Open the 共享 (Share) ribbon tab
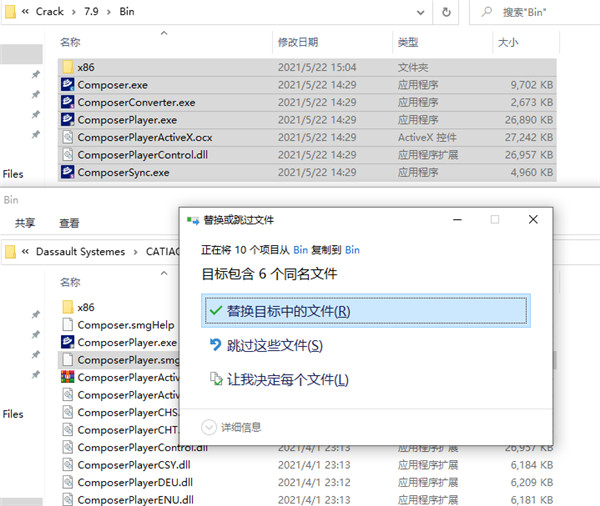The image size is (600, 506). click(x=25, y=223)
